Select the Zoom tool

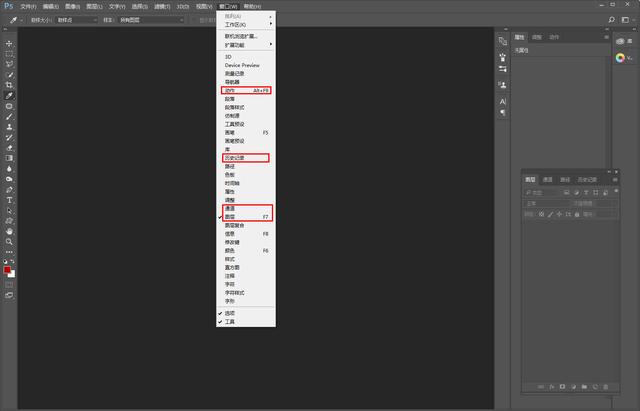tap(9, 242)
